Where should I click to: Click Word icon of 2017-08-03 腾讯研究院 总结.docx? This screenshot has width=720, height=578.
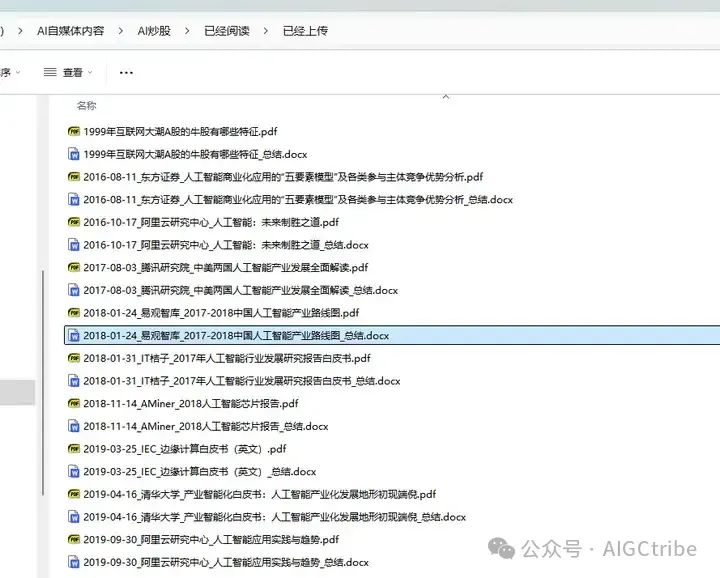point(74,290)
